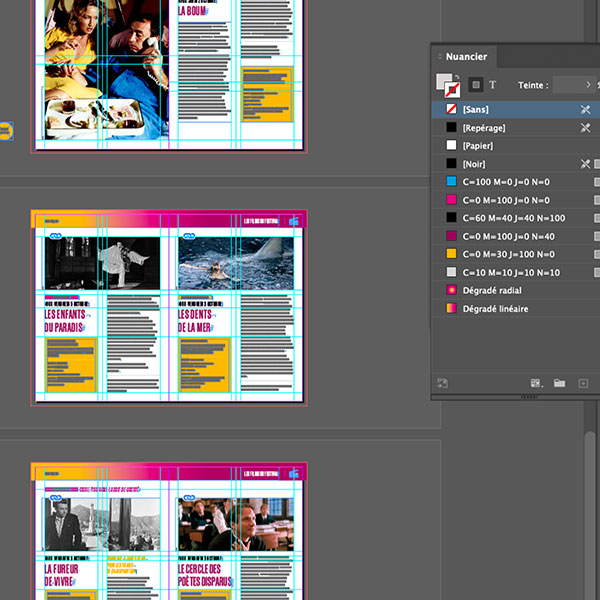Click link badge on Les Enfants du Paradis image
600x600 pixels.
55,236
